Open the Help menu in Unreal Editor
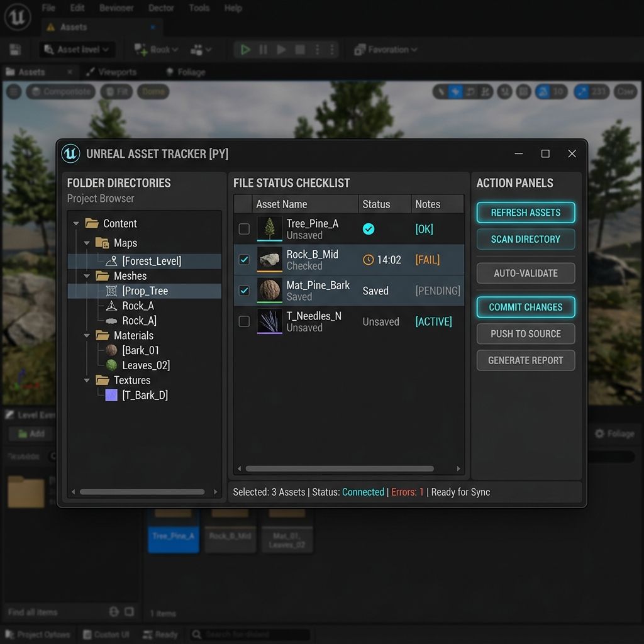The image size is (644, 644). 233,8
